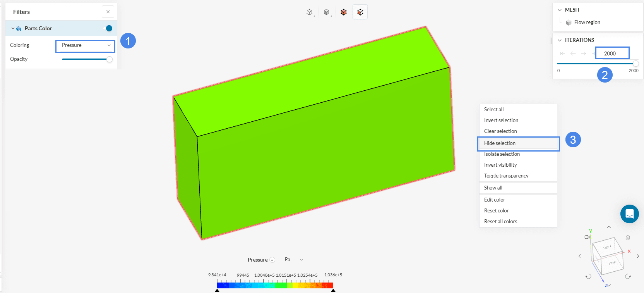Click the home view icon near orientation cube
644x293 pixels.
628,237
